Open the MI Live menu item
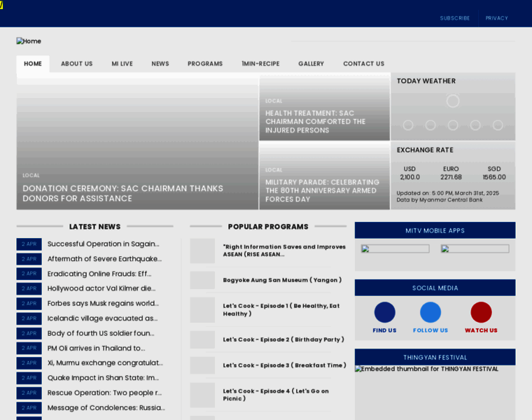532x420 pixels. 122,64
